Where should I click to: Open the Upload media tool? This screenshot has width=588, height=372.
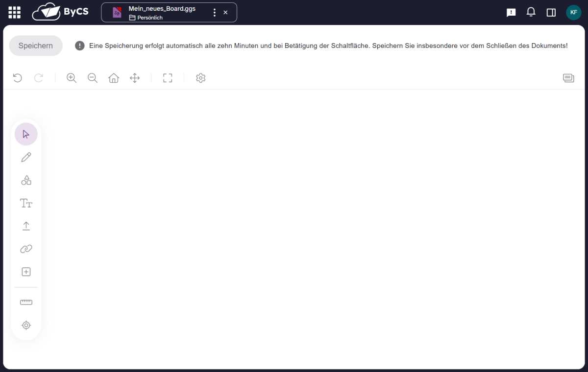26,226
